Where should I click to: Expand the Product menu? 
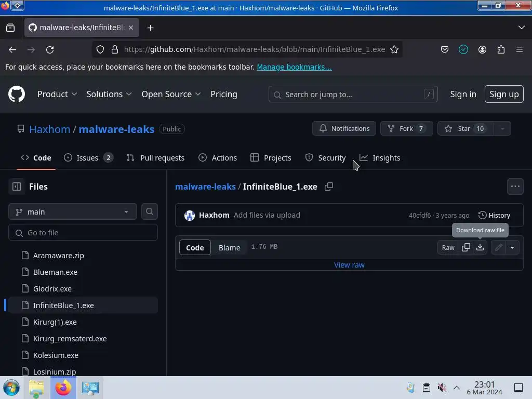tap(57, 95)
